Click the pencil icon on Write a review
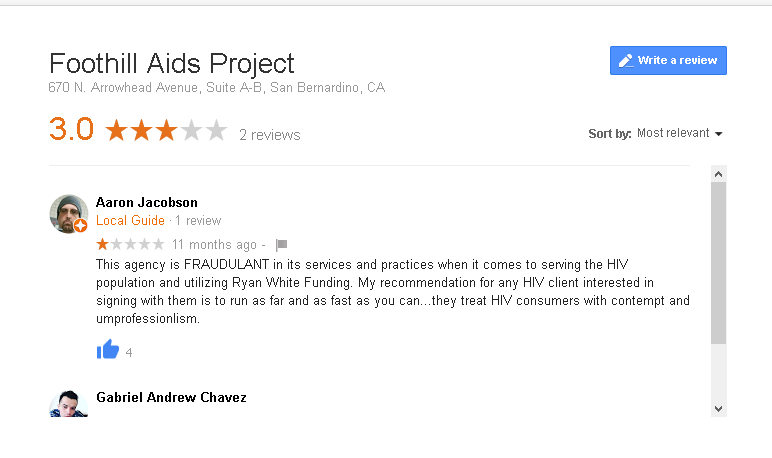Image resolution: width=772 pixels, height=458 pixels. [626, 61]
